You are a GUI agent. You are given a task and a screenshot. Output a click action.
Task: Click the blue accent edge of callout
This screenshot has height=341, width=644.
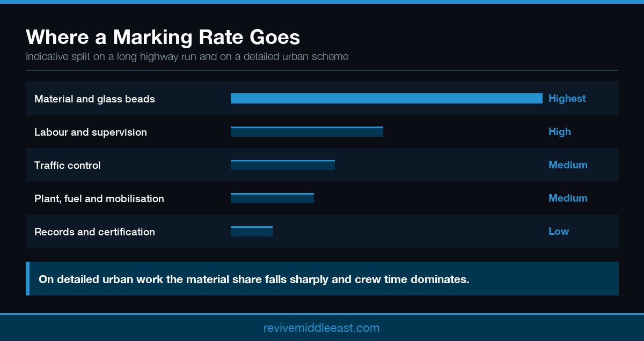[27, 279]
